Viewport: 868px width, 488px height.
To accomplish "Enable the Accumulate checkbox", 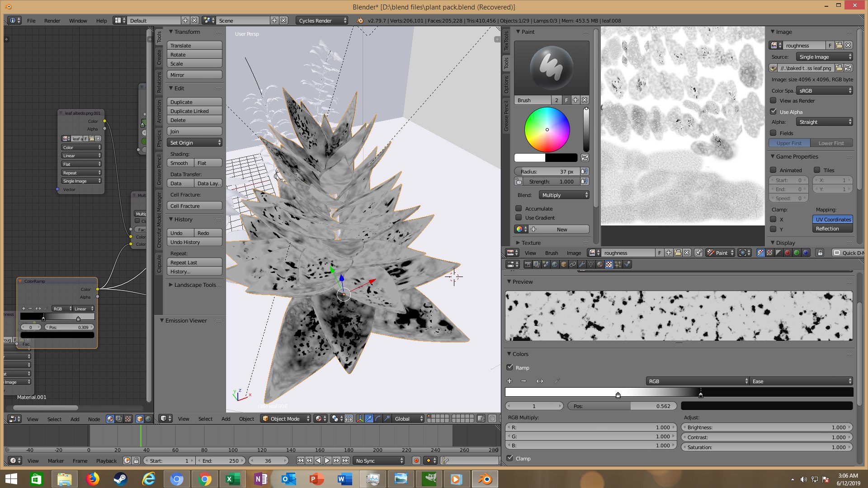I will (519, 209).
